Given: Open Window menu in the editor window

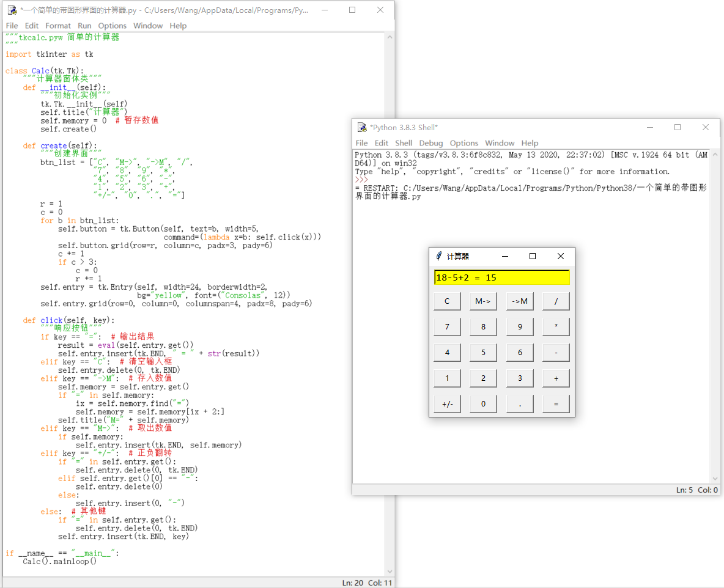Looking at the screenshot, I should [148, 26].
